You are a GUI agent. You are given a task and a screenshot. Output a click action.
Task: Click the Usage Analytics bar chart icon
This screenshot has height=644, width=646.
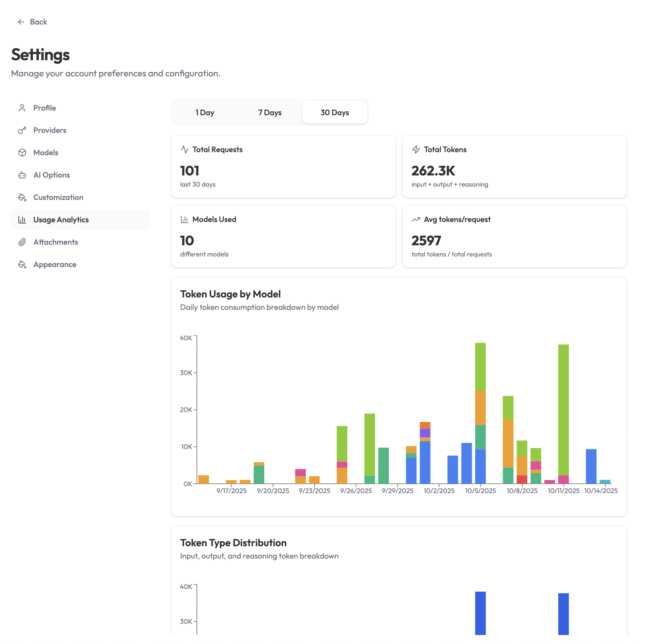tap(22, 220)
